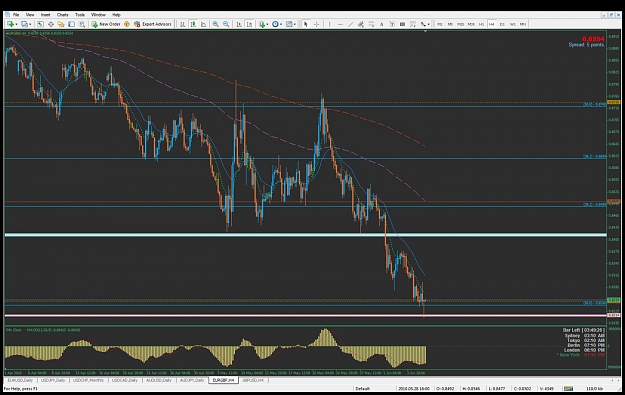The image size is (625, 395).
Task: Click the Default profile status entry
Action: pos(362,388)
